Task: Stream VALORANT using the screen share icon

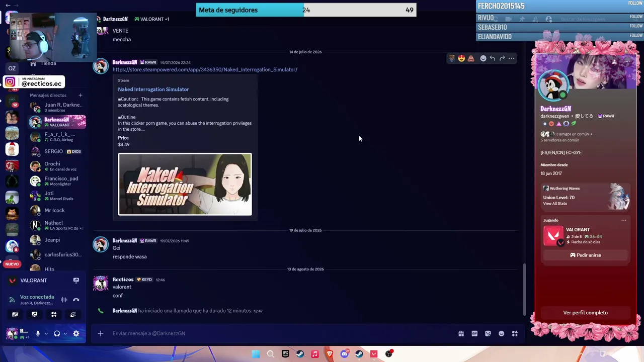Action: point(76,281)
